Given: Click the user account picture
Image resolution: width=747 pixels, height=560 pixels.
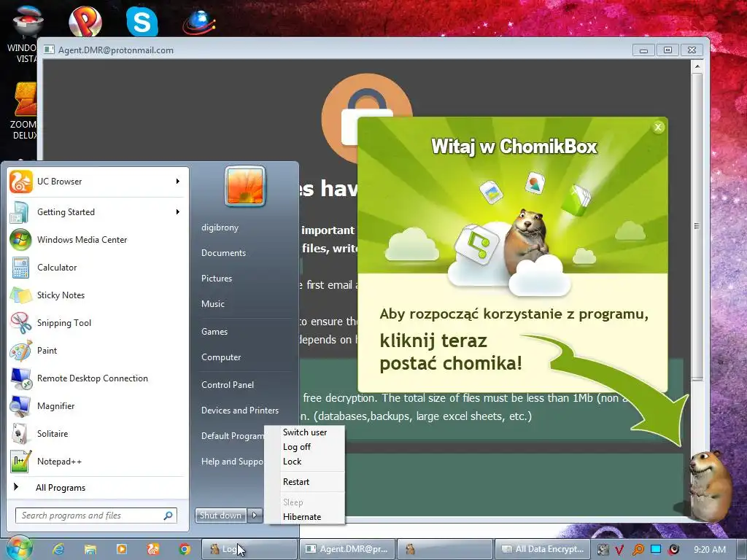Looking at the screenshot, I should point(245,186).
